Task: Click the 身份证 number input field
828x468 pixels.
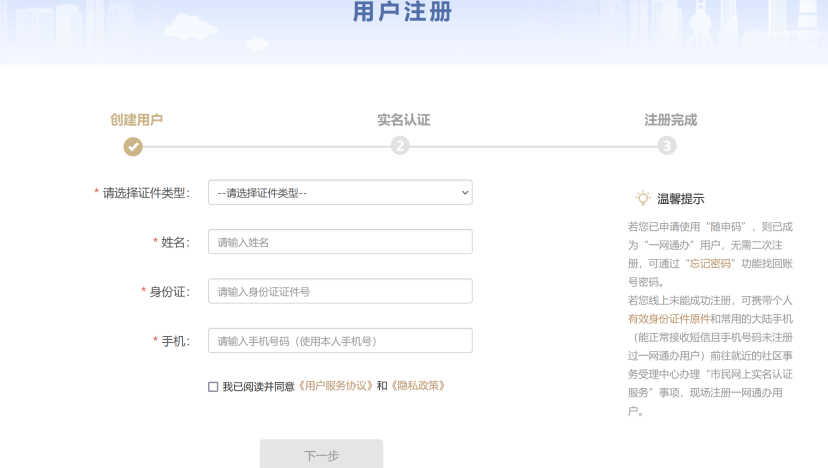Action: click(x=340, y=291)
